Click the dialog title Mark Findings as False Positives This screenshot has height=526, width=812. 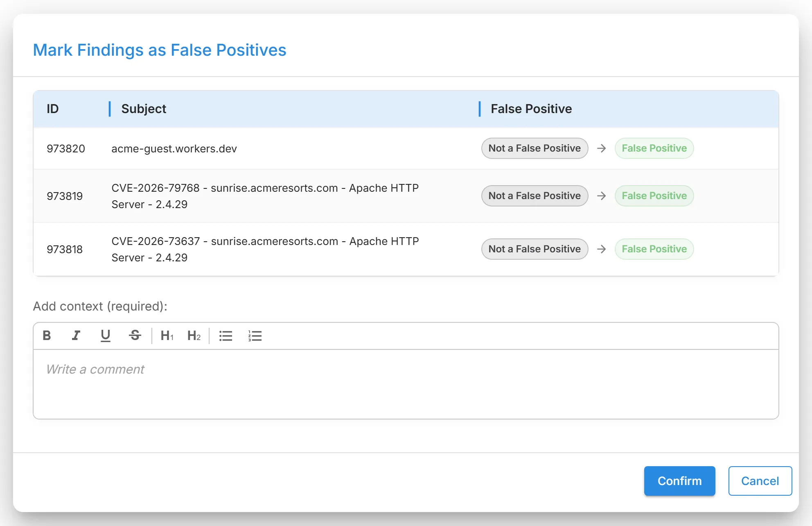click(x=160, y=50)
